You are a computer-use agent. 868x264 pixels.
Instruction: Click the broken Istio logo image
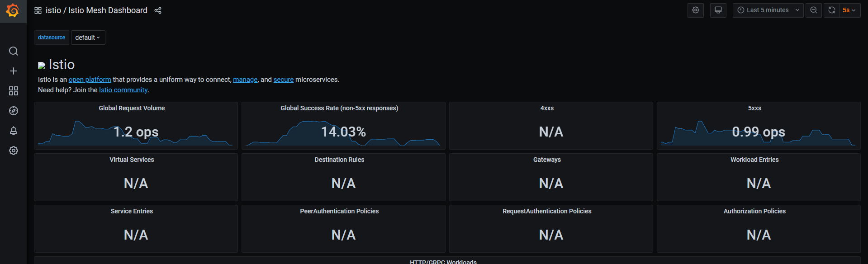click(x=42, y=66)
